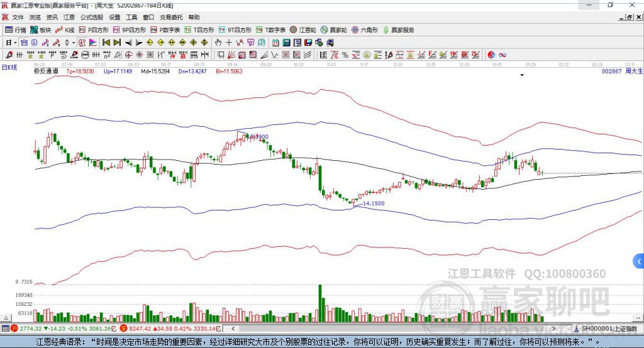Click the 14.1500 low price label
This screenshot has height=348, width=644.
pyautogui.click(x=374, y=203)
